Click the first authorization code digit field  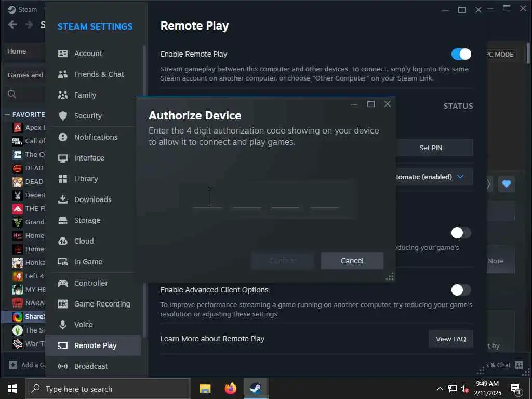coord(208,197)
